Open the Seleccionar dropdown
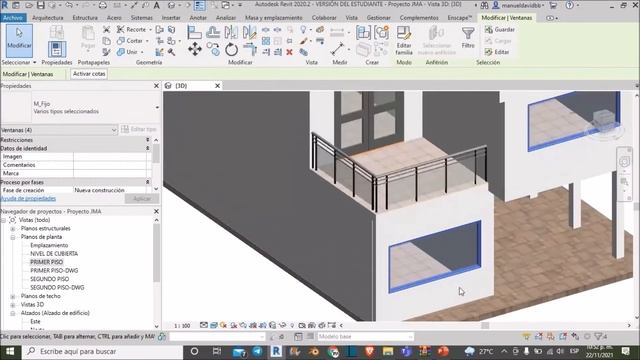Screen dimensions: 640x360 [19, 62]
